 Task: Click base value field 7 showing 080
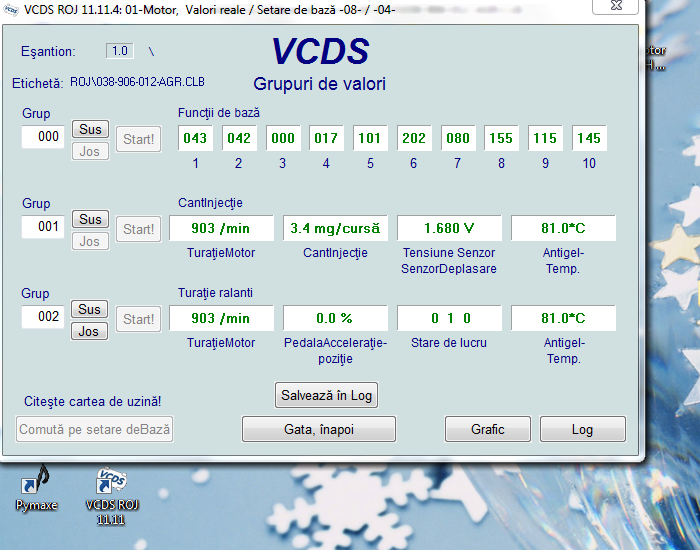[x=458, y=138]
